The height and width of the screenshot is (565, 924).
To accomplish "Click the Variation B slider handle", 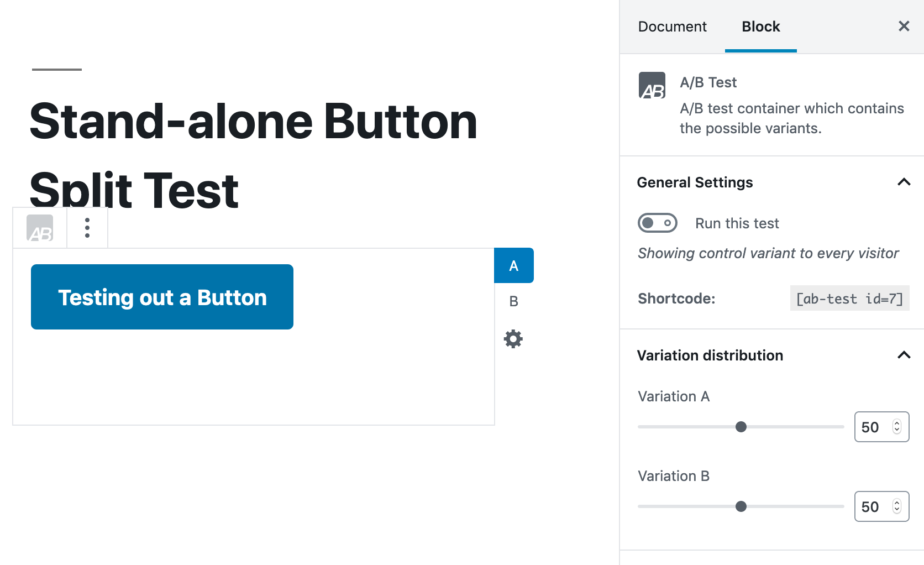I will tap(741, 506).
